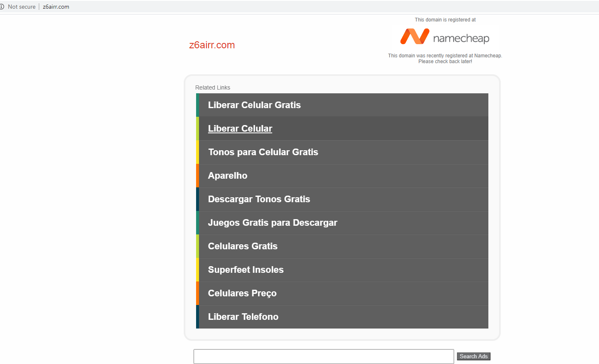599x364 pixels.
Task: Open 'Tonos para Celular Gratis' link
Action: pyautogui.click(x=263, y=152)
